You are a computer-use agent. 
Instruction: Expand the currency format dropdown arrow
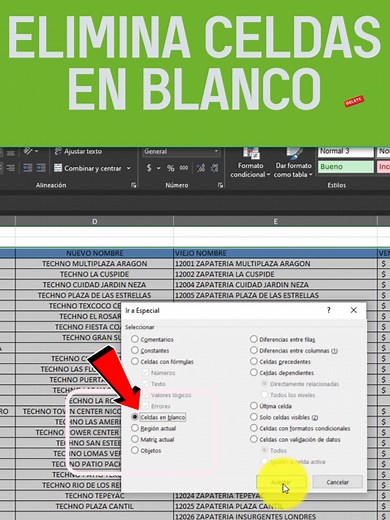tap(159, 168)
